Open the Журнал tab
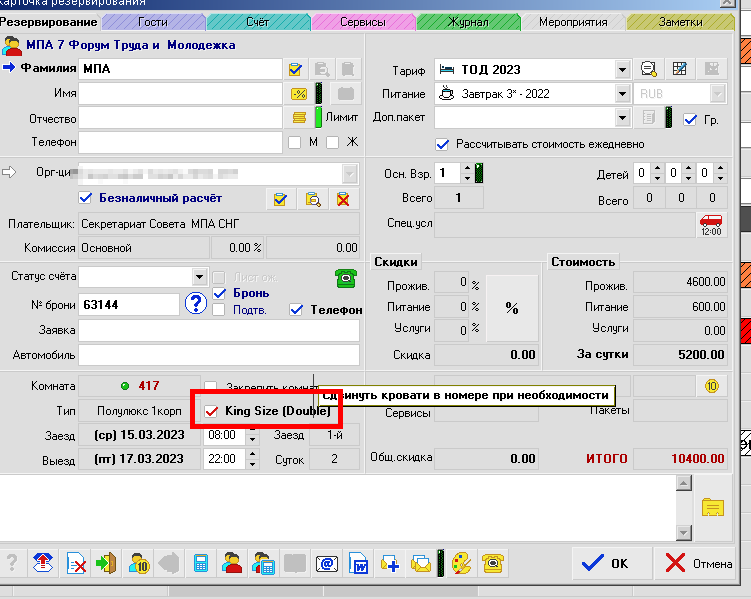 [x=466, y=21]
